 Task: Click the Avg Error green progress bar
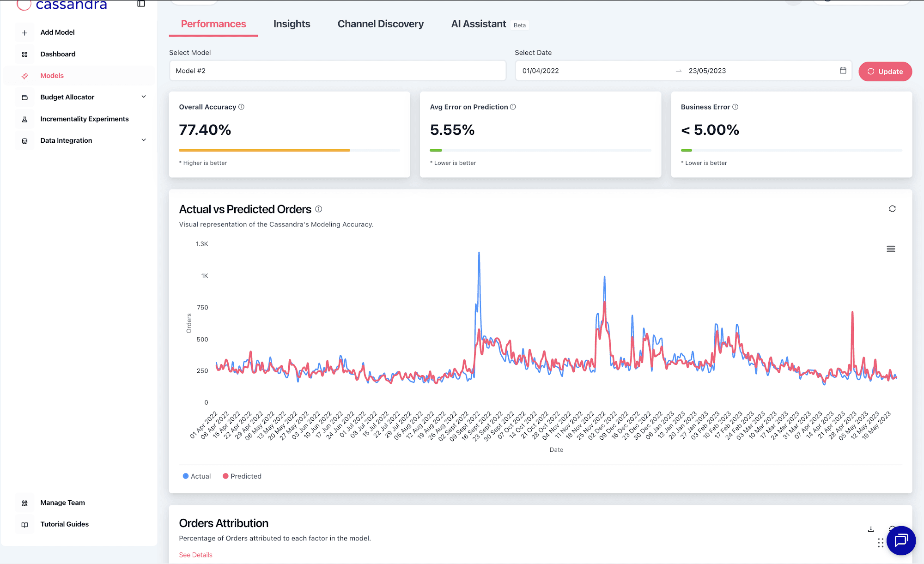[436, 150]
